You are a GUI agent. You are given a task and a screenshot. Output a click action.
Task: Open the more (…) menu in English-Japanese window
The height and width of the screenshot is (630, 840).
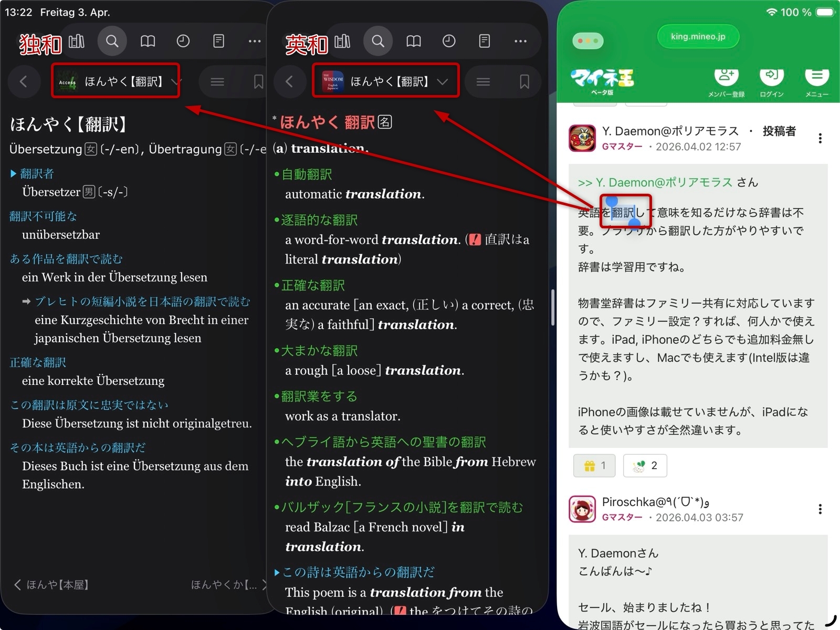coord(520,41)
